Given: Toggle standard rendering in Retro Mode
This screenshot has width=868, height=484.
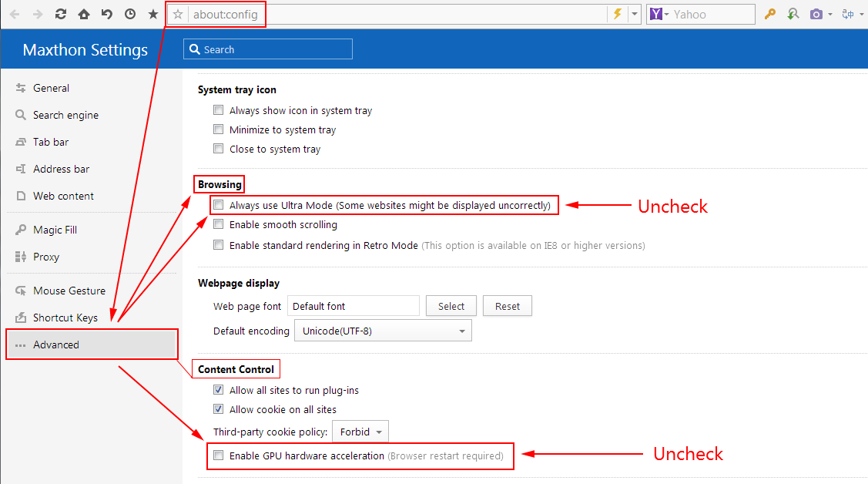Looking at the screenshot, I should coord(219,245).
